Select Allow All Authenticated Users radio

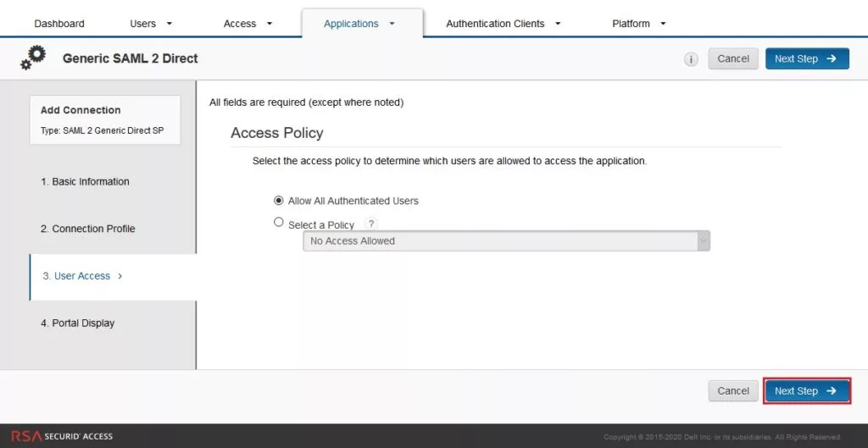(278, 200)
